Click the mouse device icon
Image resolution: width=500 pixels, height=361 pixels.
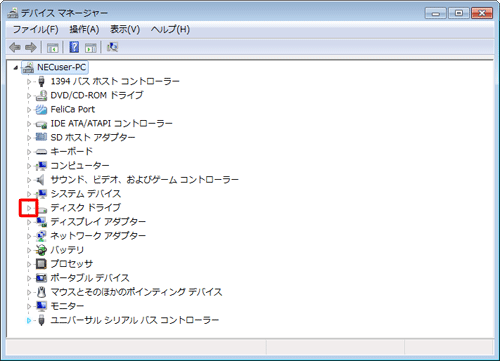(41, 292)
